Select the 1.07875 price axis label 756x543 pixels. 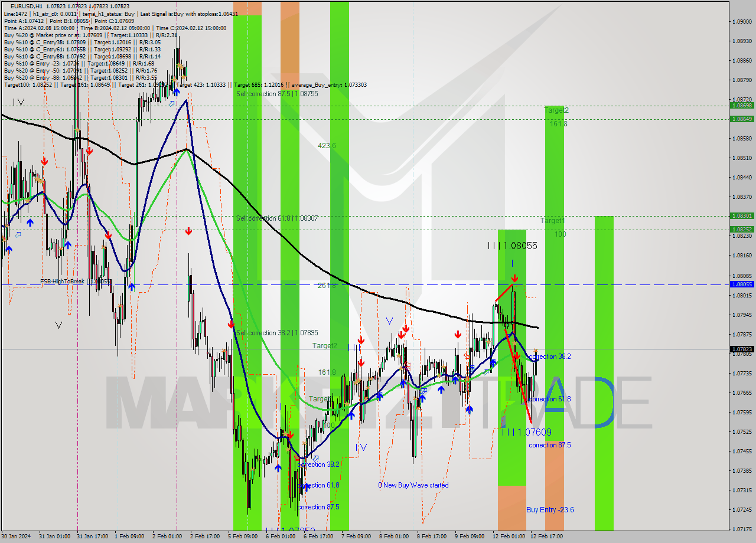pos(742,334)
